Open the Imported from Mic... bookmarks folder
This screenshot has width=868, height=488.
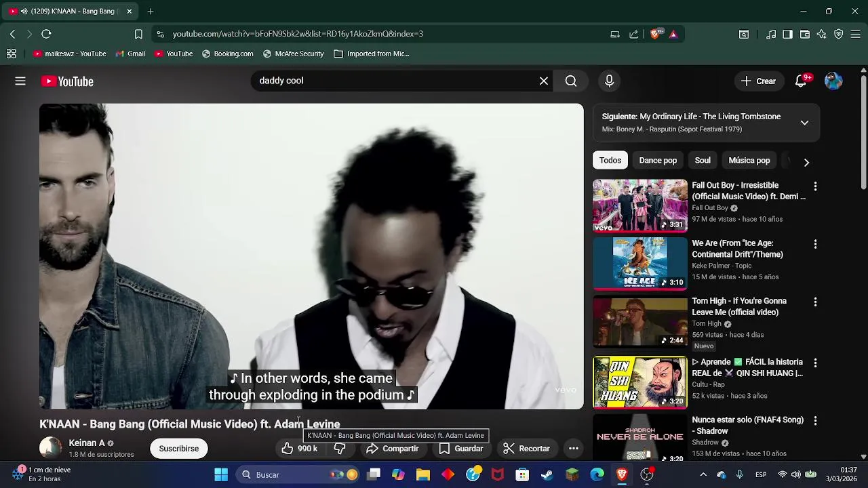pyautogui.click(x=372, y=54)
